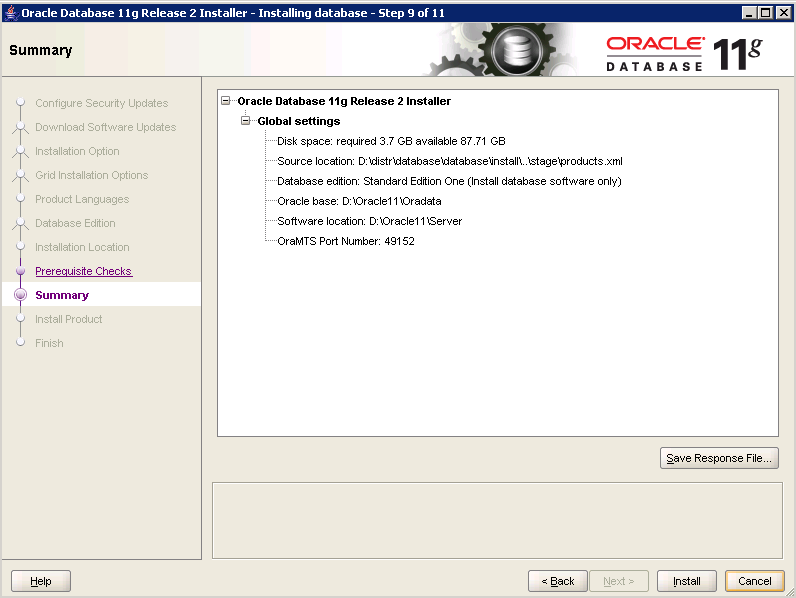Click the Configure Security Updates bullet icon
This screenshot has width=796, height=598.
(x=20, y=102)
